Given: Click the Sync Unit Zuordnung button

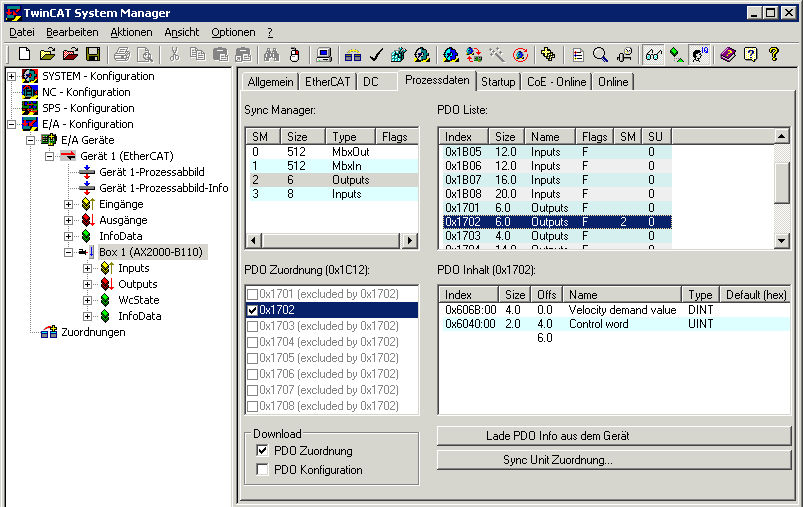Looking at the screenshot, I should point(615,460).
